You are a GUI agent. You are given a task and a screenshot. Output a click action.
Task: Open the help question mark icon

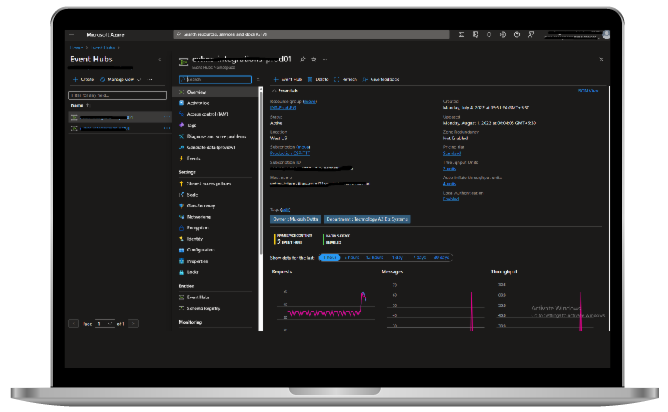[x=517, y=35]
